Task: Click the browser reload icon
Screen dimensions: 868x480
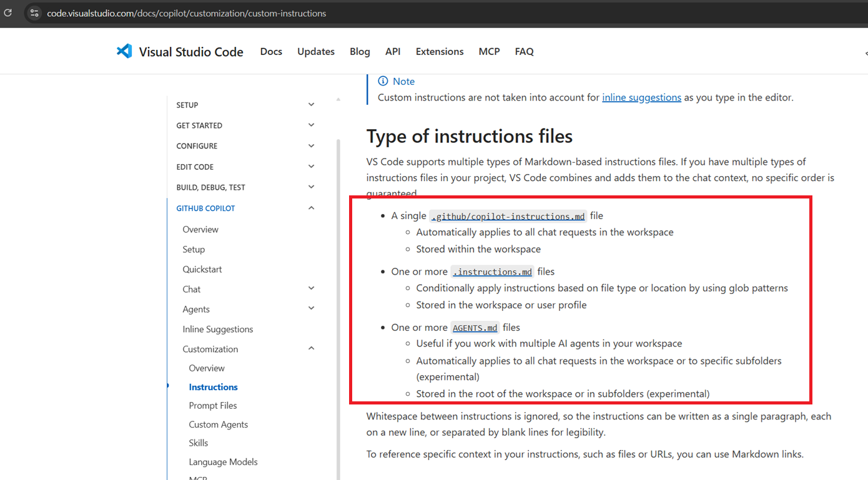Action: pyautogui.click(x=8, y=12)
